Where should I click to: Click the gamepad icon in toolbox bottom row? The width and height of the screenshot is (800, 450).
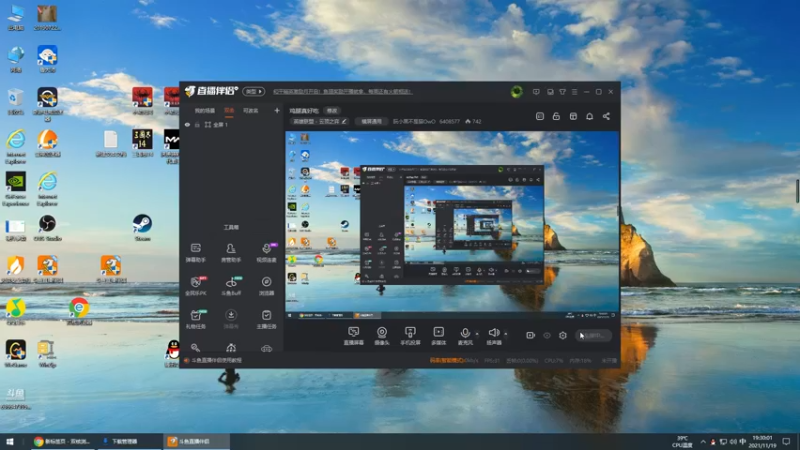click(266, 348)
